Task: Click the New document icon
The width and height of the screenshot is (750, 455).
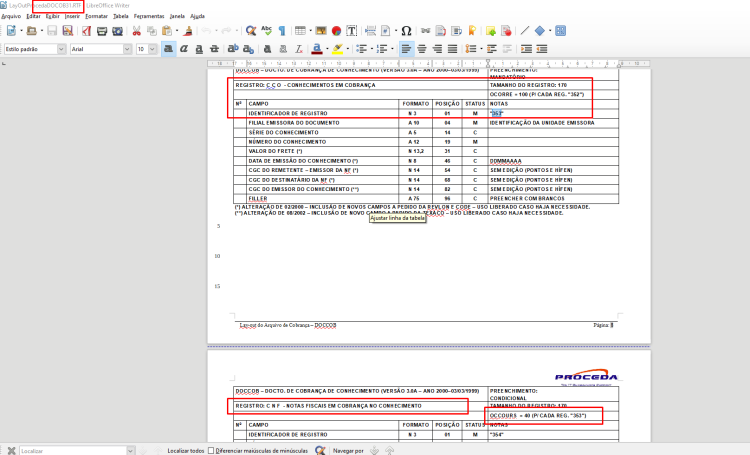Action: (11, 31)
